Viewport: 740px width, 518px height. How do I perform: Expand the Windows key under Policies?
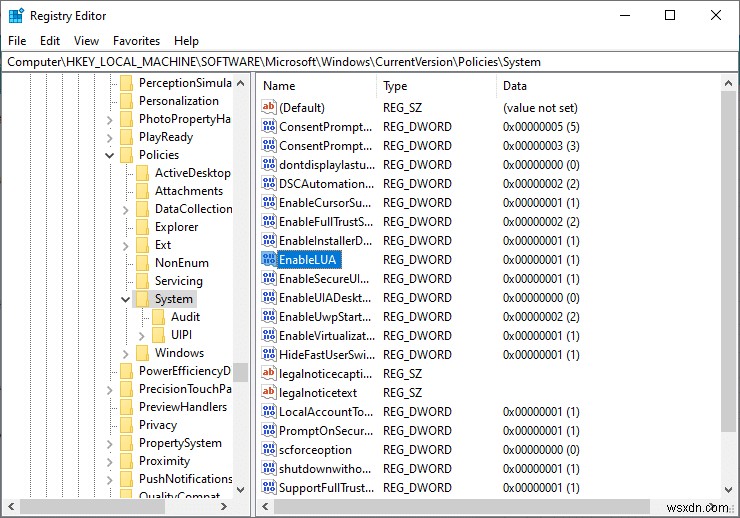126,353
